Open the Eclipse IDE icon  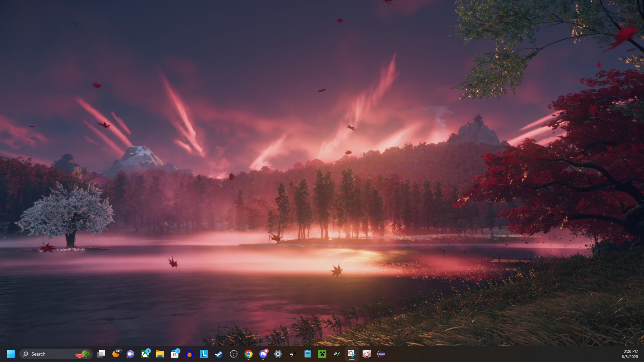tap(381, 354)
